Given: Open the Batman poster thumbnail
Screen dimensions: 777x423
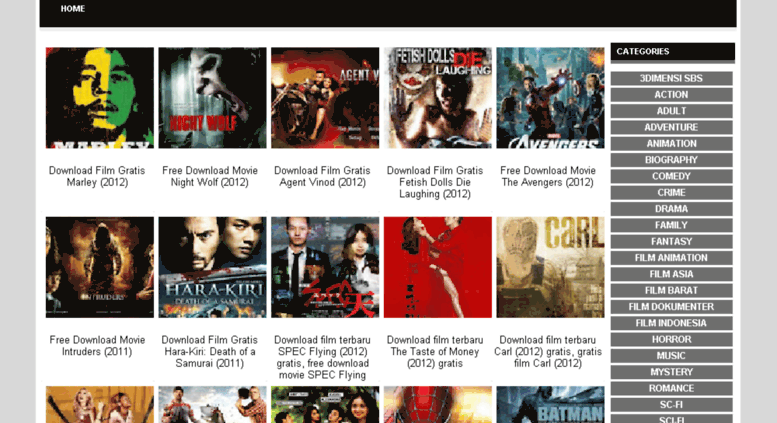Looking at the screenshot, I should click(551, 405).
